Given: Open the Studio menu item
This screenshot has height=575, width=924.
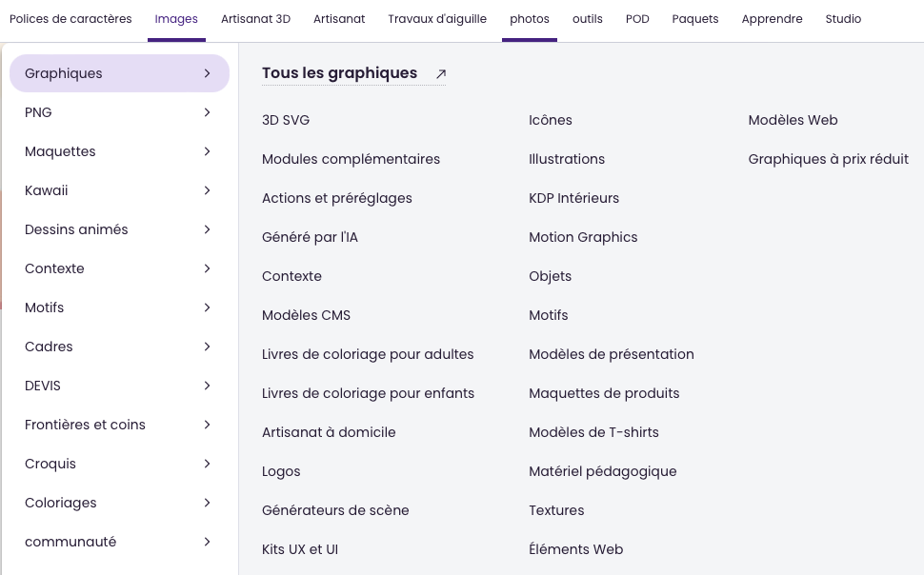Looking at the screenshot, I should (843, 19).
